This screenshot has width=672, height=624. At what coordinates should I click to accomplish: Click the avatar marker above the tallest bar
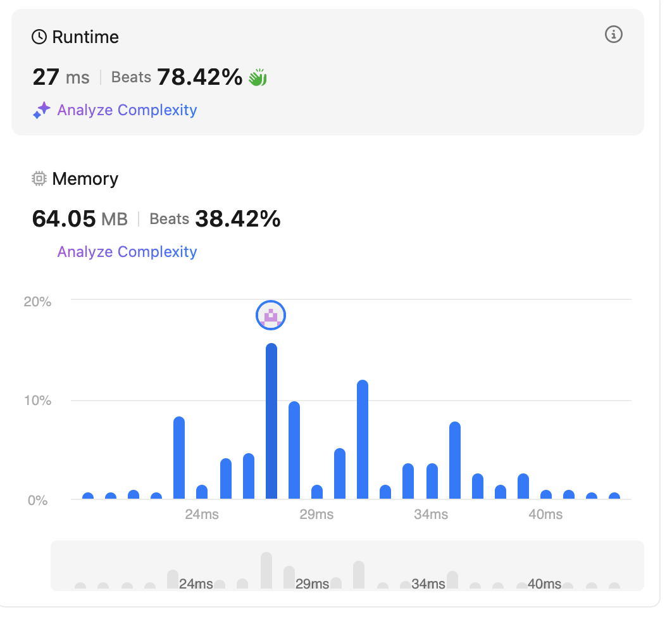point(271,315)
